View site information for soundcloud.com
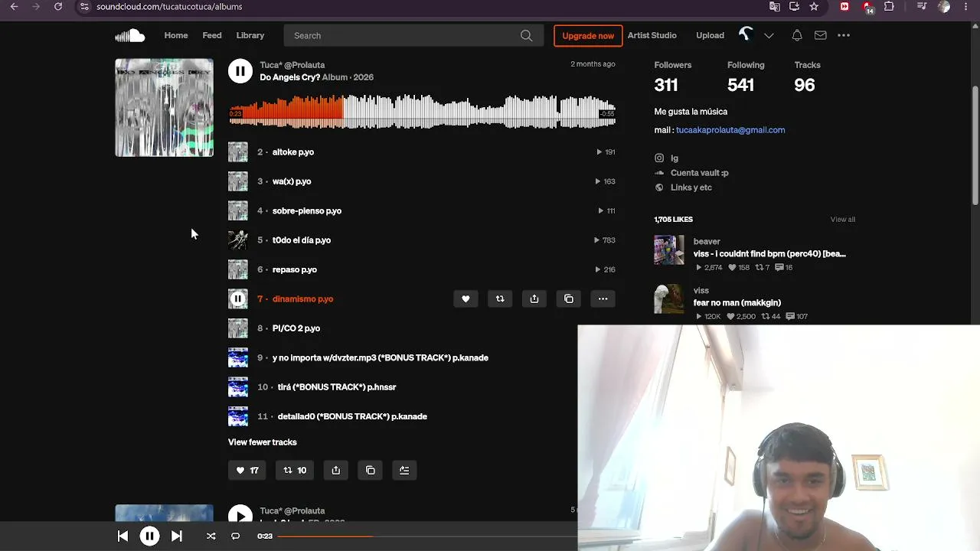 84,7
